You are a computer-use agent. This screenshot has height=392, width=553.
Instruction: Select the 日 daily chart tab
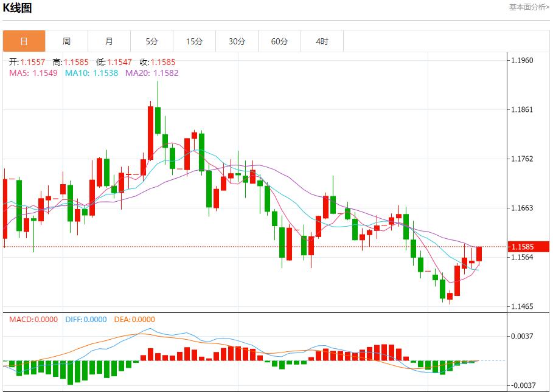[x=24, y=41]
